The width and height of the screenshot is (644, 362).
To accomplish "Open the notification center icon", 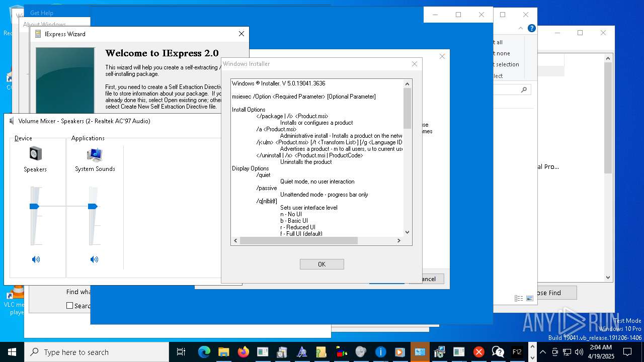I will point(627,352).
